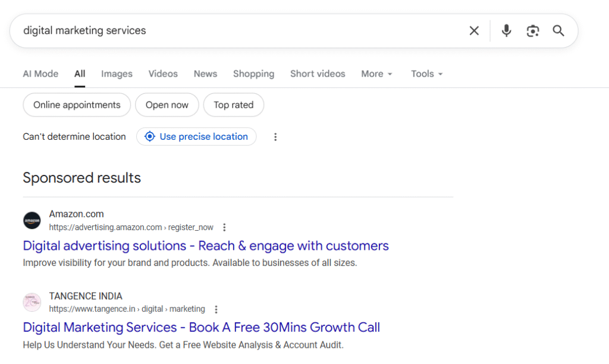Switch to the Images tab
The height and width of the screenshot is (364, 609).
(117, 74)
